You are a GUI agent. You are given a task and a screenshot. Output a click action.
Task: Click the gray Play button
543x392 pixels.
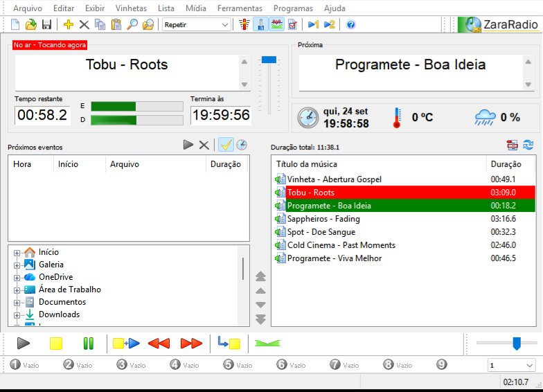[x=24, y=344]
